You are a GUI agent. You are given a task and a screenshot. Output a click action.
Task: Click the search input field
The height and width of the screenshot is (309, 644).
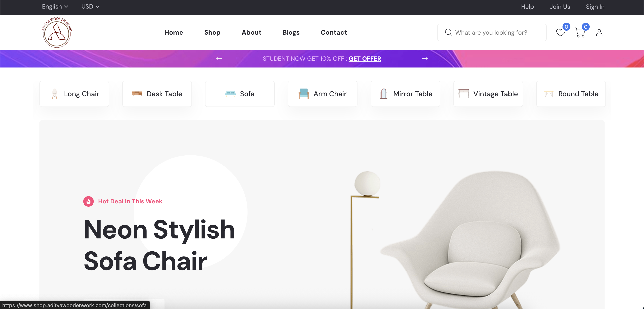click(x=492, y=32)
